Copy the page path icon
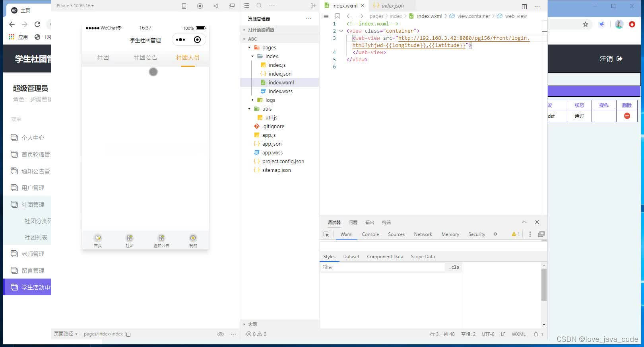Screen dimensions: 644x347 pos(128,334)
